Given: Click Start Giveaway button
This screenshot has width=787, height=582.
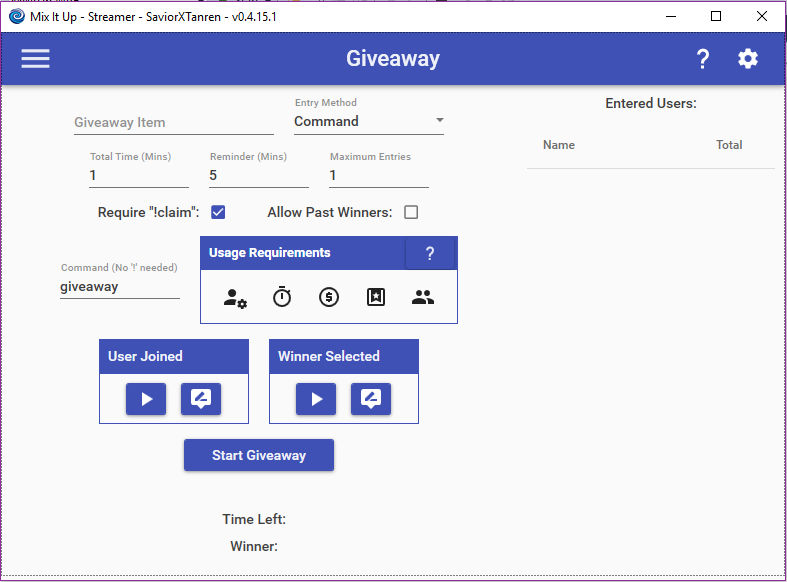Looking at the screenshot, I should (x=259, y=455).
